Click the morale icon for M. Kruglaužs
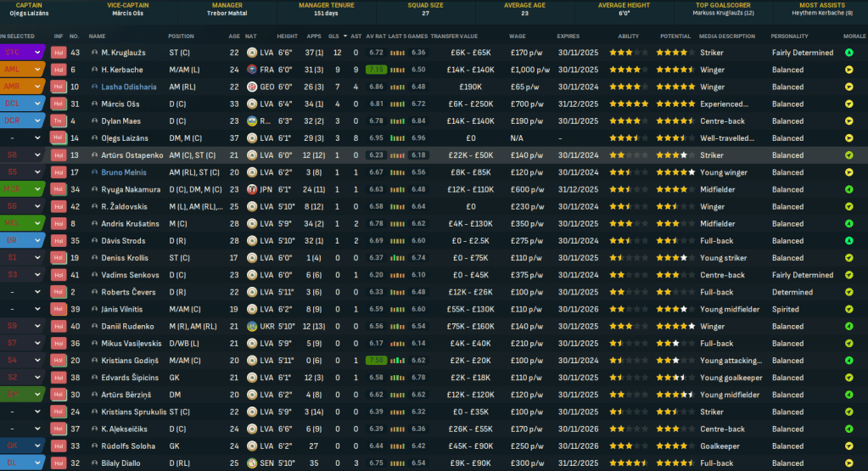Viewport: 868px width, 471px height. coord(848,52)
